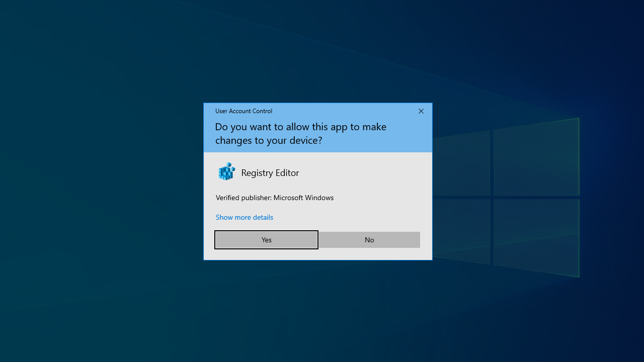
Task: Click No to deny the app
Action: tap(369, 240)
